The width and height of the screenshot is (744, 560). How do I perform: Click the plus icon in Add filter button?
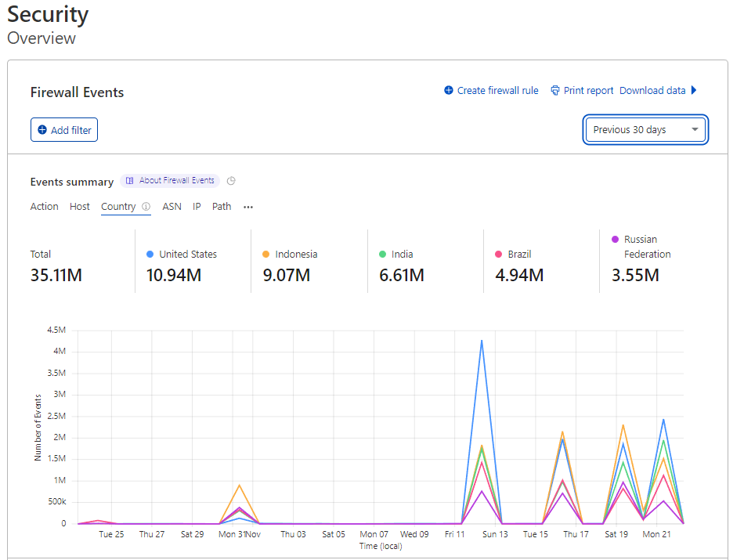click(x=42, y=130)
